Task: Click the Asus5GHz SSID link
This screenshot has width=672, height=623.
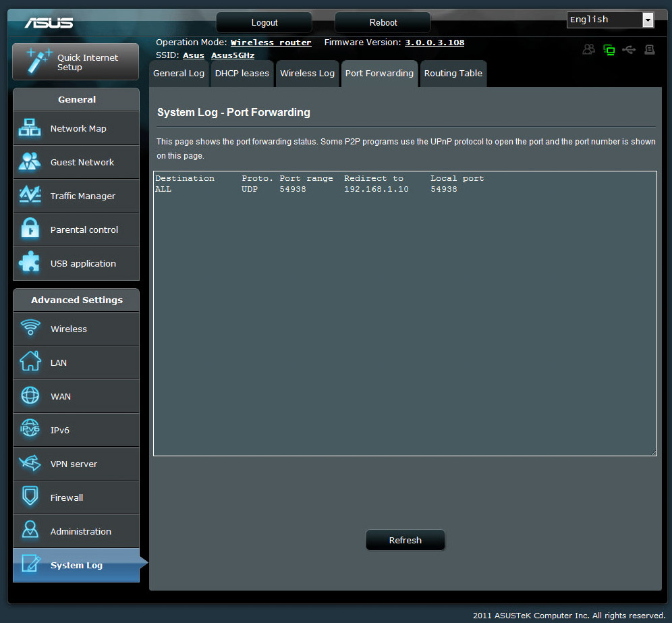Action: point(232,55)
